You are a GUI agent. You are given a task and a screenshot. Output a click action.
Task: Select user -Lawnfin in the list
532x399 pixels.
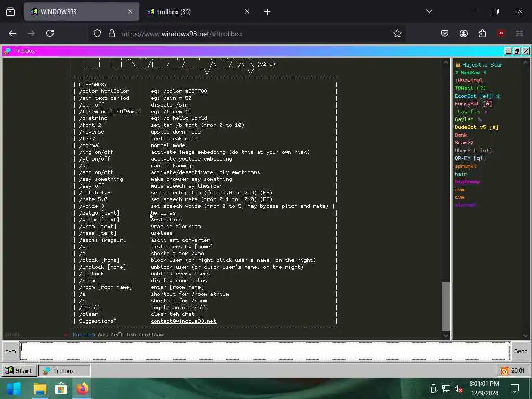coord(471,112)
